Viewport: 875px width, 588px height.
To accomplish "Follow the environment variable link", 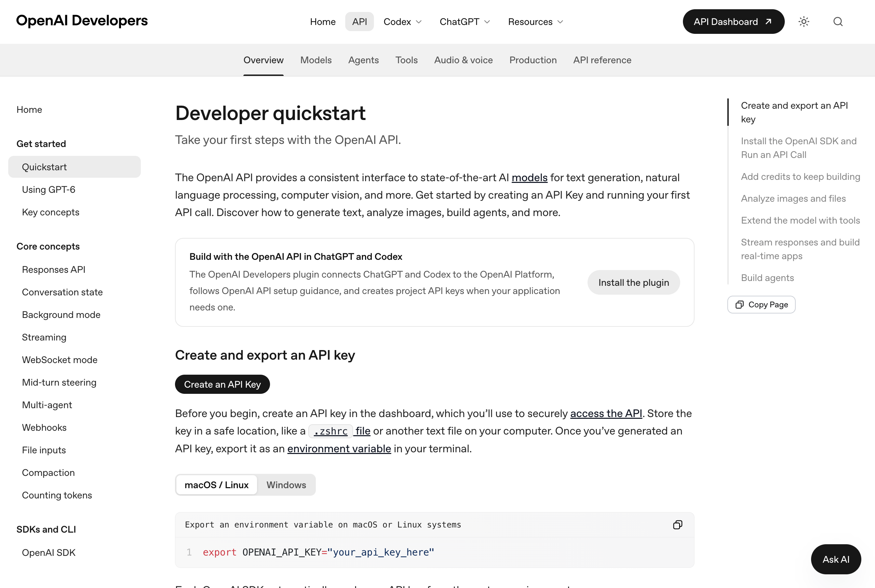I will tap(339, 449).
